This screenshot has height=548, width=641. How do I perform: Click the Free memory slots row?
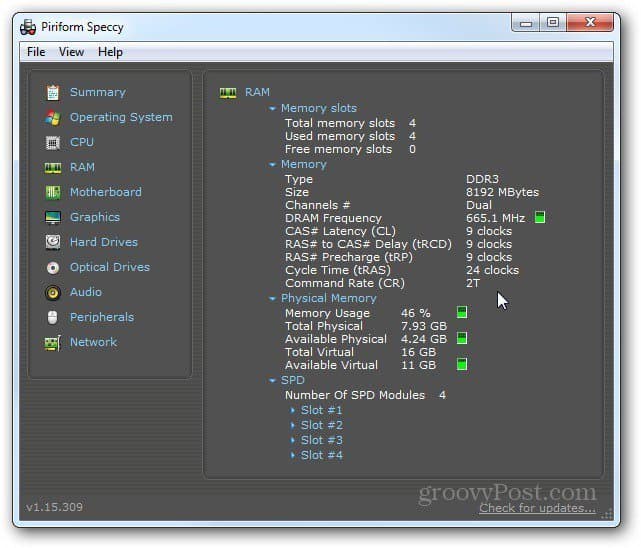click(350, 149)
